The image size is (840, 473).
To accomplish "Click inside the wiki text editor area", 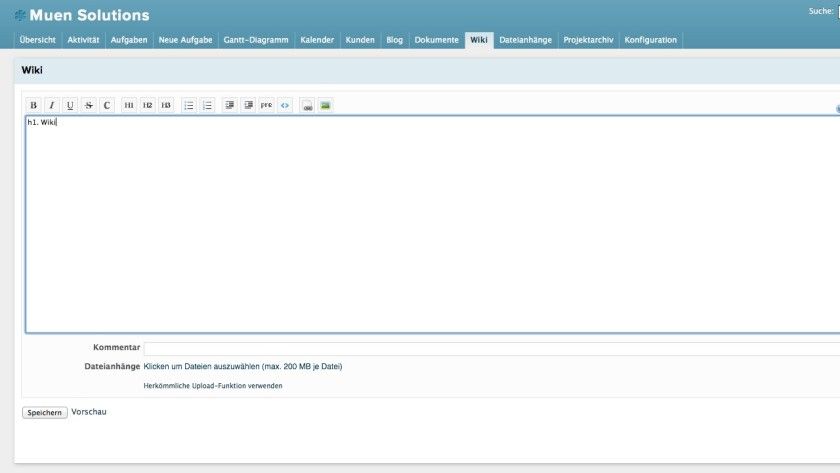I will tap(433, 225).
